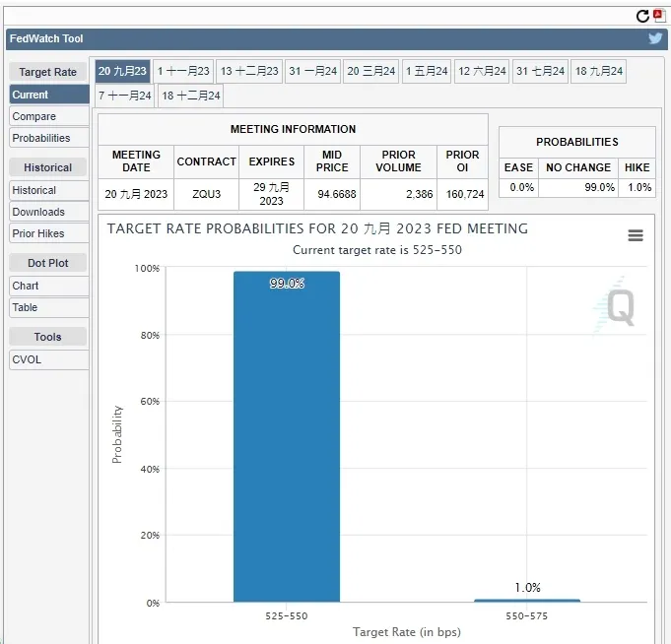Open the CVOL tool

coord(27,359)
